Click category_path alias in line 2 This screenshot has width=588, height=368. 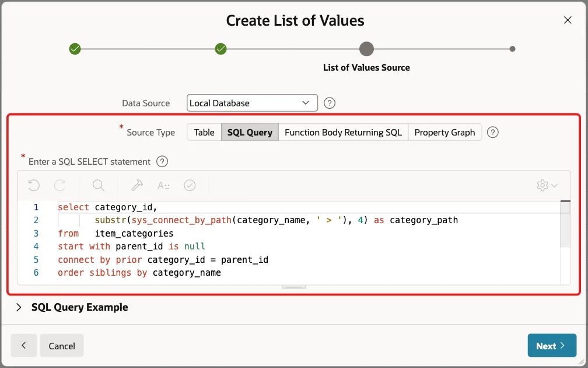(423, 220)
